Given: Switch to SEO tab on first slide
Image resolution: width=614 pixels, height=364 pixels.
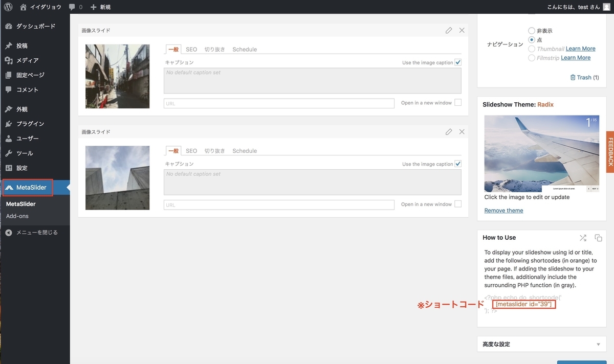Looking at the screenshot, I should pyautogui.click(x=191, y=50).
